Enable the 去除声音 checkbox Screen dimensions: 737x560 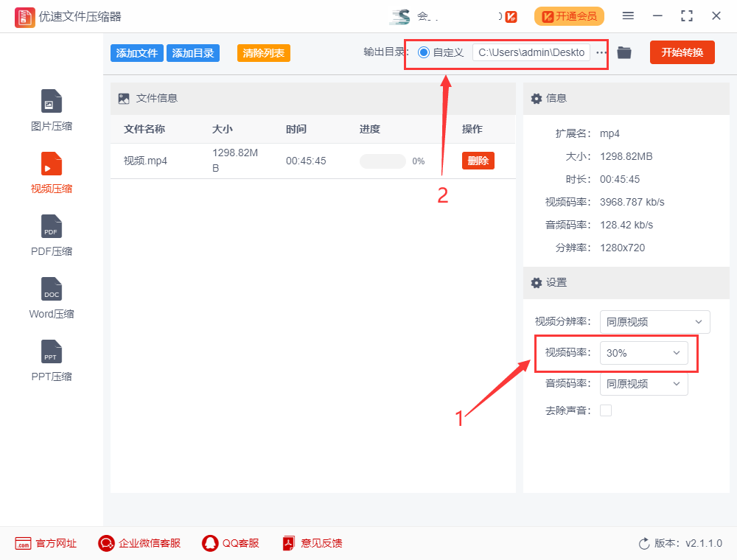606,410
